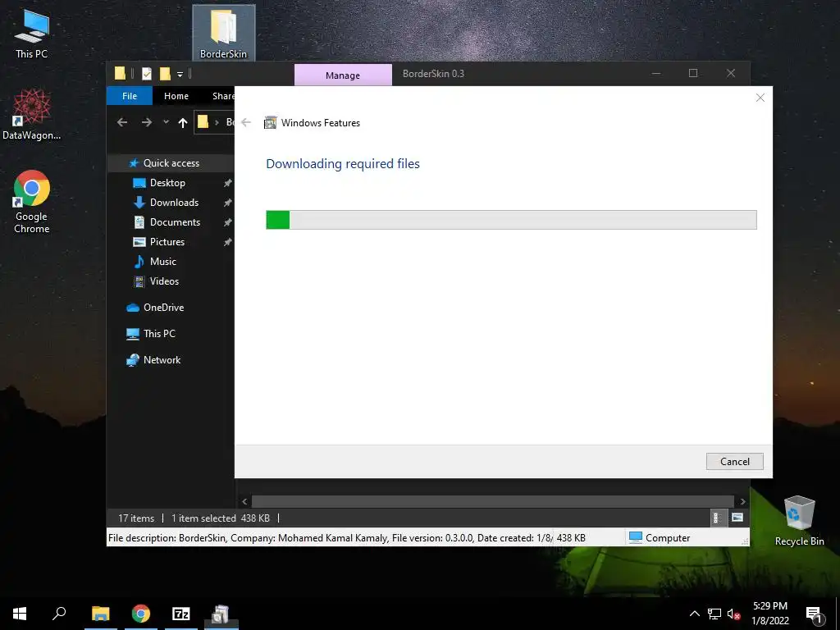Image resolution: width=840 pixels, height=630 pixels.
Task: Click Properties icon in quick access toolbar
Action: click(x=146, y=73)
